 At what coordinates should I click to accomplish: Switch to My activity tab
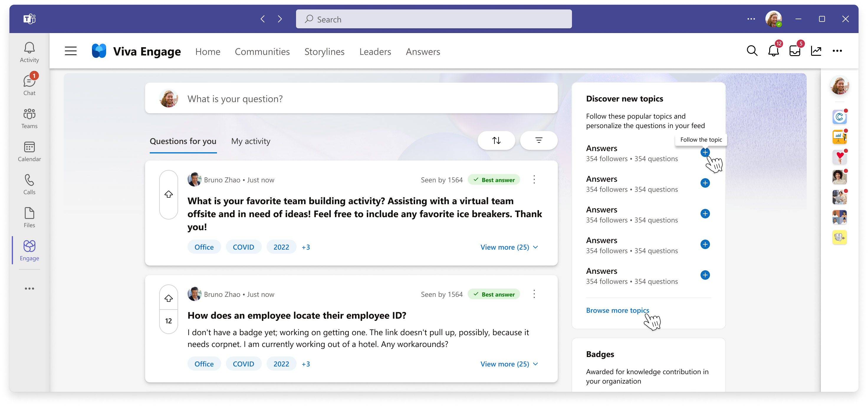(251, 141)
